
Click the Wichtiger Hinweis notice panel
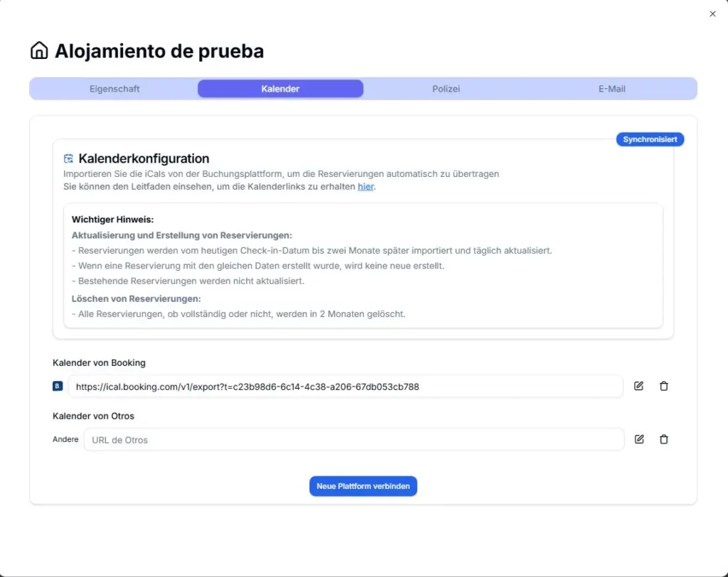[363, 266]
